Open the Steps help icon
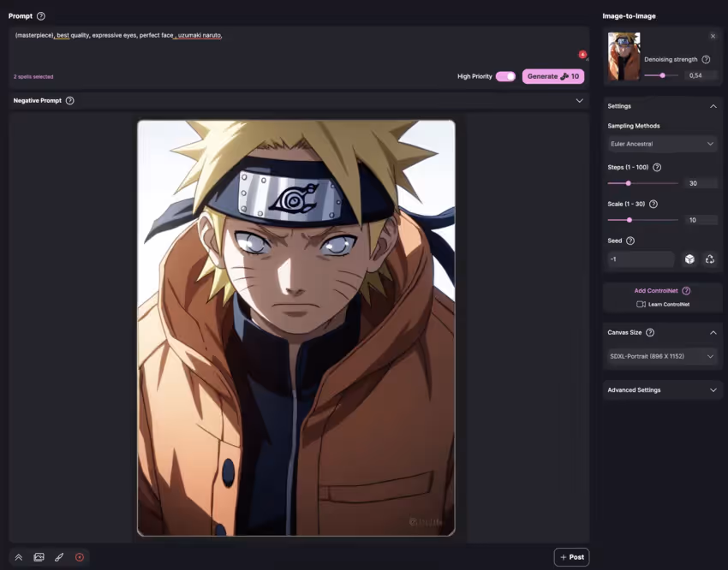Image resolution: width=728 pixels, height=570 pixels. 656,167
